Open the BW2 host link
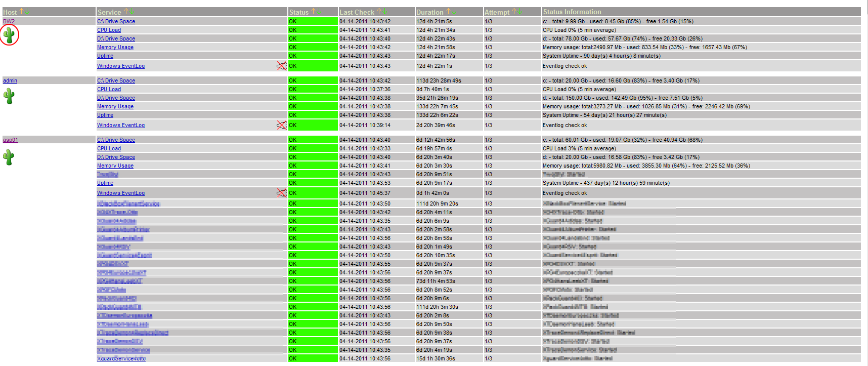Screen dimensions: 868x366 click(9, 21)
